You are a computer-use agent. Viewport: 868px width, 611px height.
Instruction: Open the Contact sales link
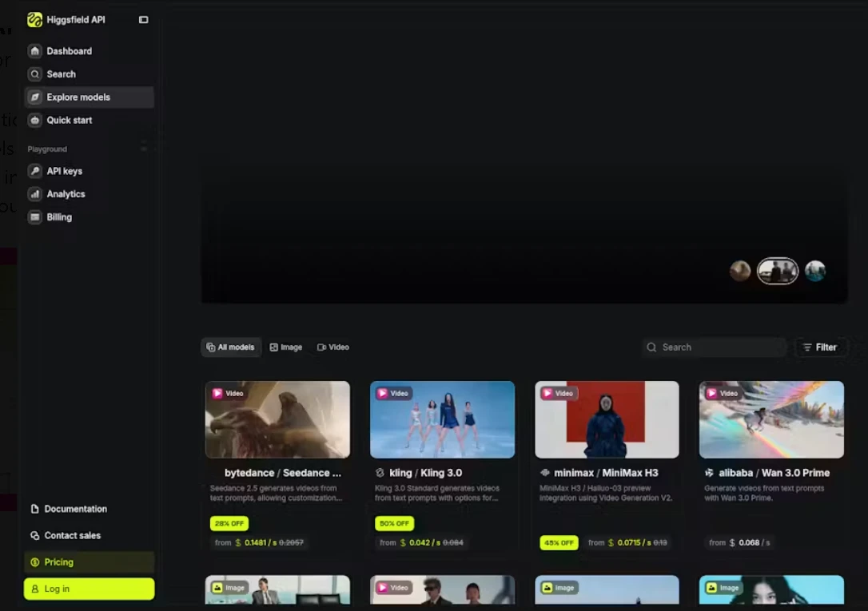coord(90,535)
